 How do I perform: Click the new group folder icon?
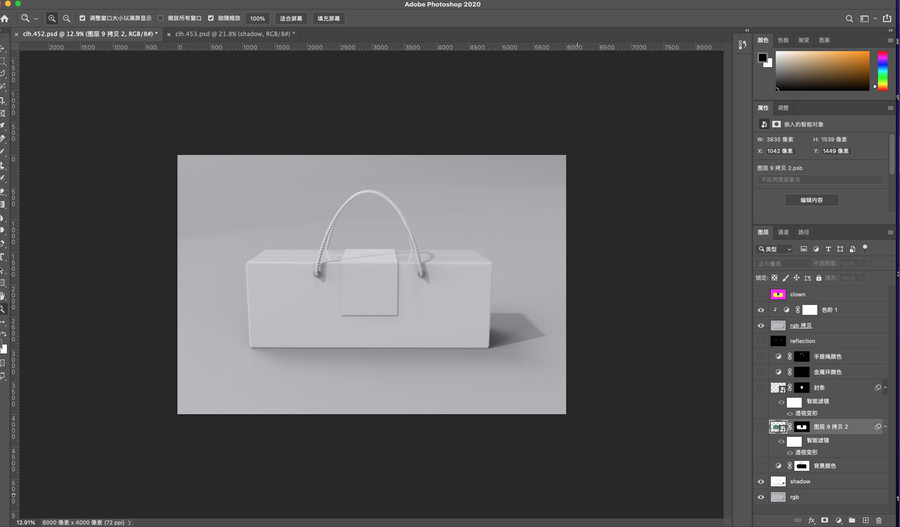852,520
